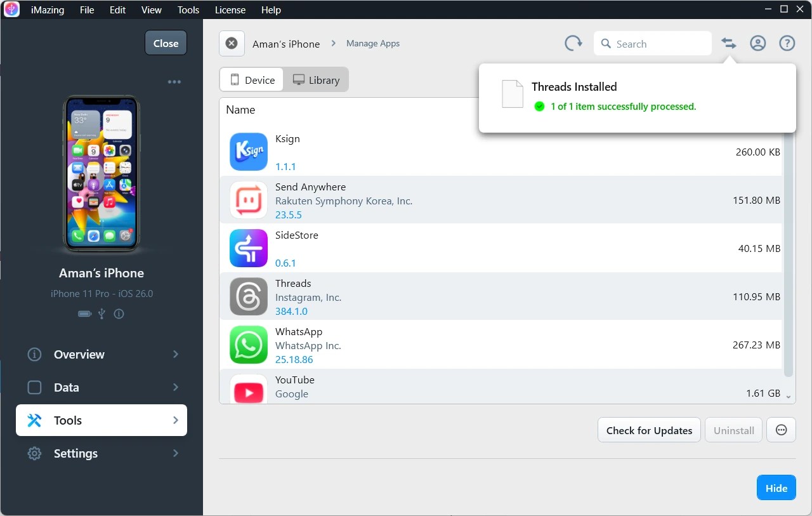Click Manage Apps breadcrumb
The width and height of the screenshot is (812, 516).
[373, 43]
